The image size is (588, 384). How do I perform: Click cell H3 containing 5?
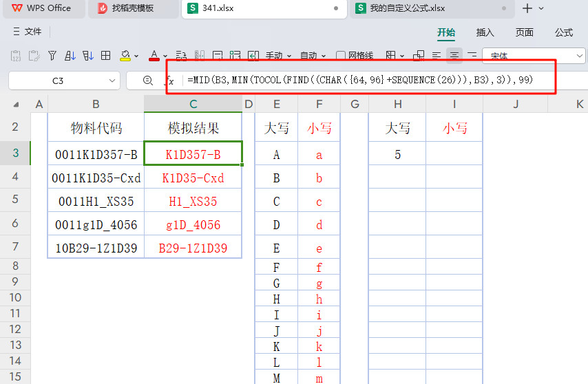tap(398, 154)
